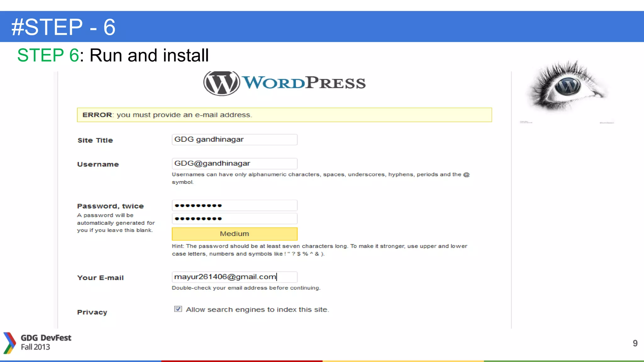Click the 'Usernames can have only alphanumeric' hint
This screenshot has width=644, height=362.
(321, 178)
